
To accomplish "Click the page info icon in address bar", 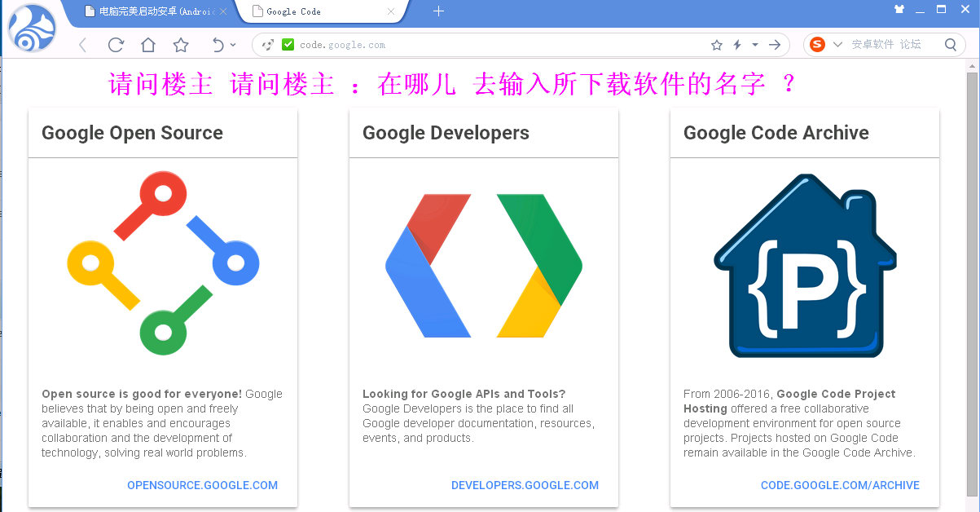I will click(x=268, y=45).
